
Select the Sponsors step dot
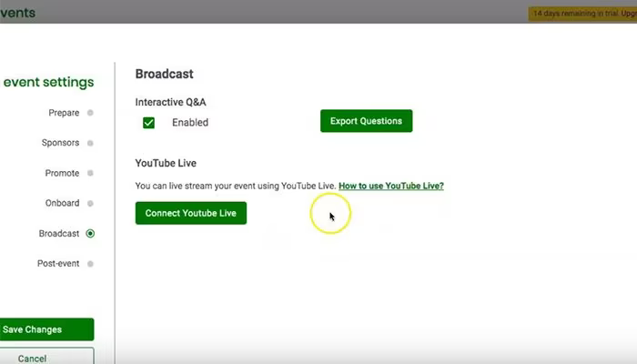pyautogui.click(x=90, y=143)
